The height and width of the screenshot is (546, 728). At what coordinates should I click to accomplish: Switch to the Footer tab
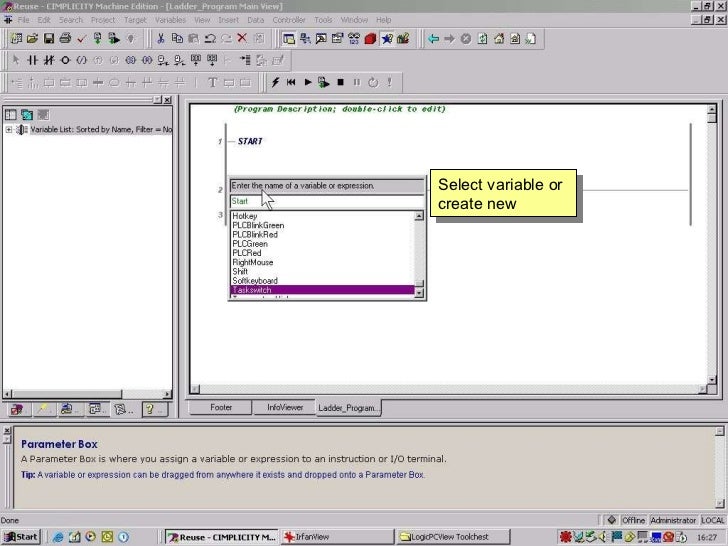tap(221, 408)
